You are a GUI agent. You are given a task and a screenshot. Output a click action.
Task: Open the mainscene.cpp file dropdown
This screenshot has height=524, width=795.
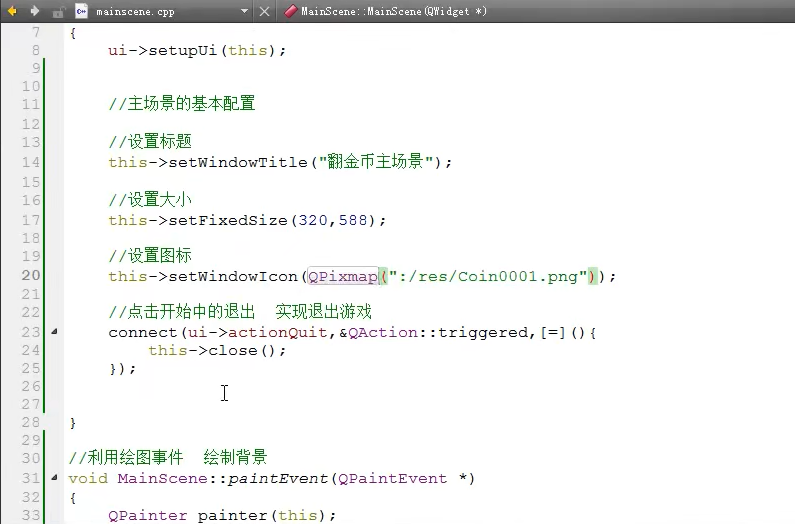pos(244,11)
